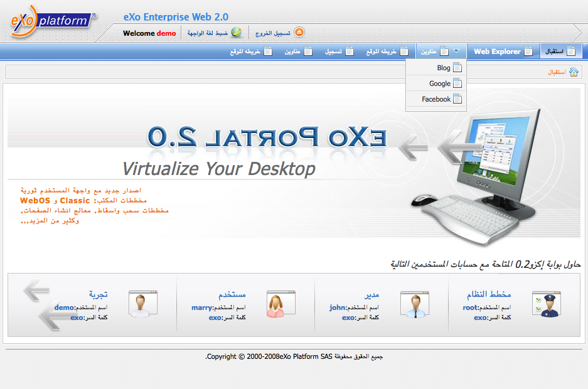Image resolution: width=588 pixels, height=389 pixels.
Task: Click the مدير card heading
Action: click(372, 296)
